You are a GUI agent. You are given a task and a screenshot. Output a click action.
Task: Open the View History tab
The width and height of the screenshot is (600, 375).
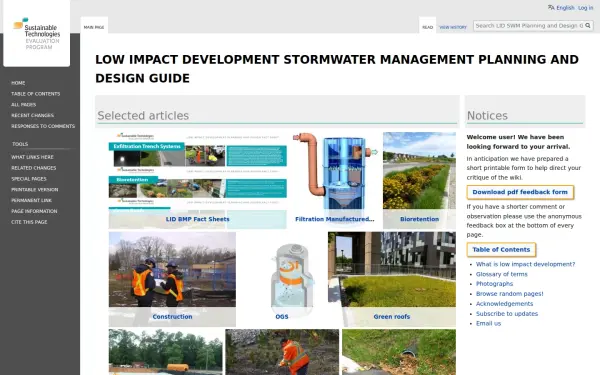453,27
